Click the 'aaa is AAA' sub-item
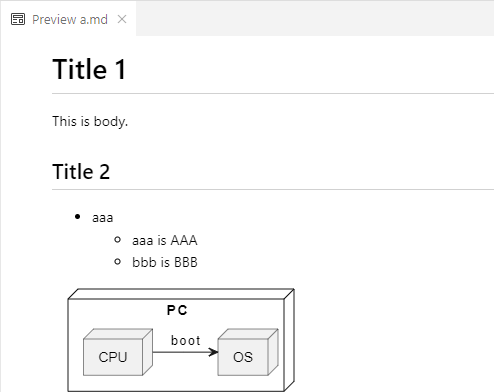The image size is (494, 392). [x=165, y=240]
